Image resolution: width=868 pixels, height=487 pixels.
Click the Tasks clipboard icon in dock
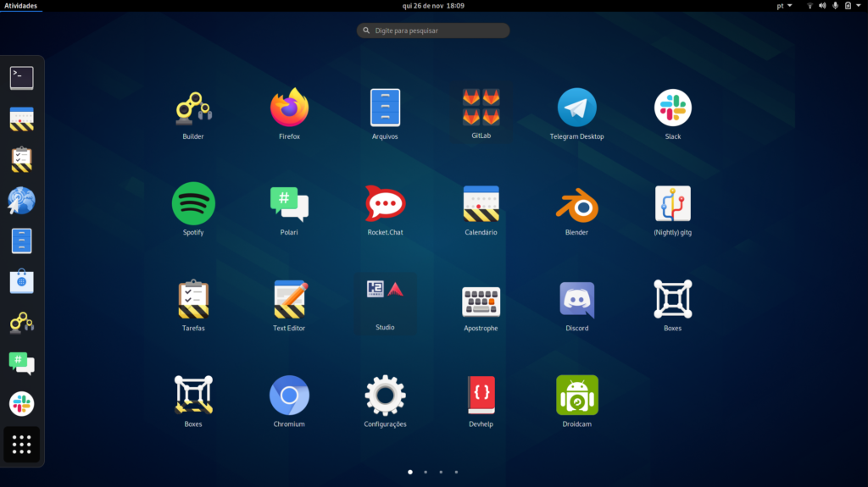pyautogui.click(x=21, y=159)
